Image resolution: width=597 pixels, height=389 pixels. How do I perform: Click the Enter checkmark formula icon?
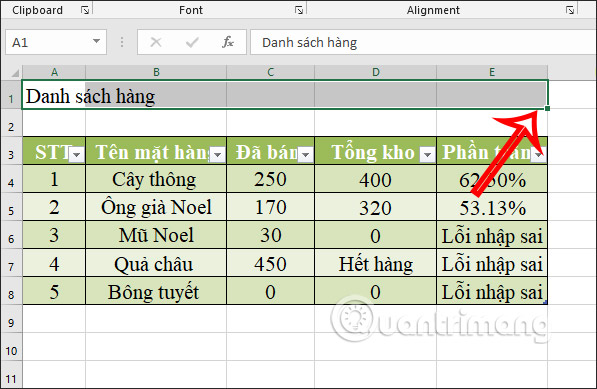[x=192, y=42]
